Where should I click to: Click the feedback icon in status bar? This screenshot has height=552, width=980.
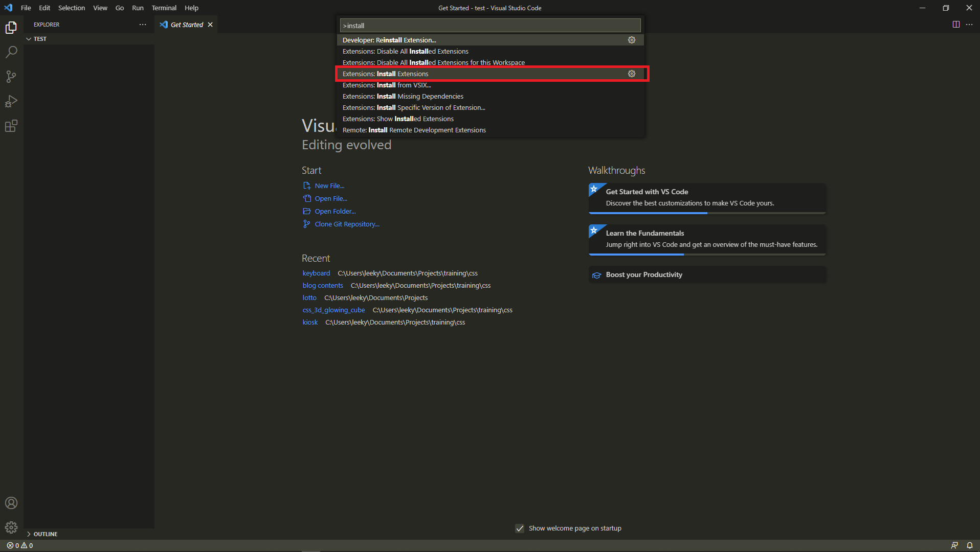coord(954,545)
